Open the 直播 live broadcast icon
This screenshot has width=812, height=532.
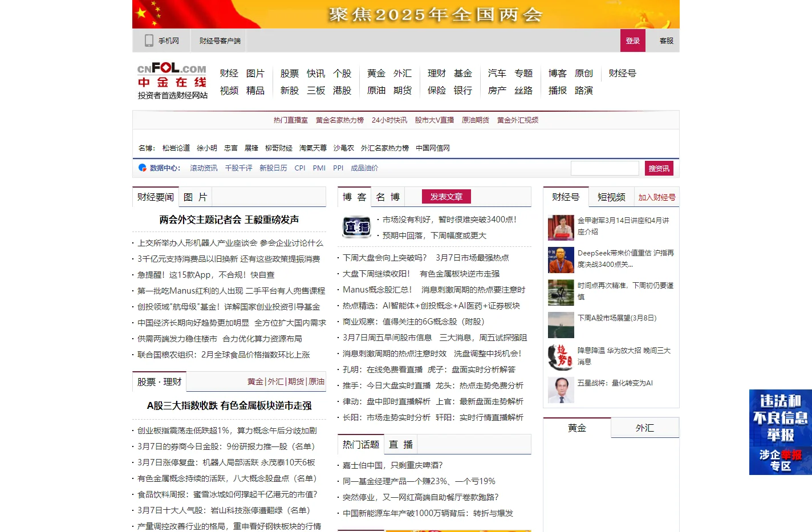click(x=356, y=227)
